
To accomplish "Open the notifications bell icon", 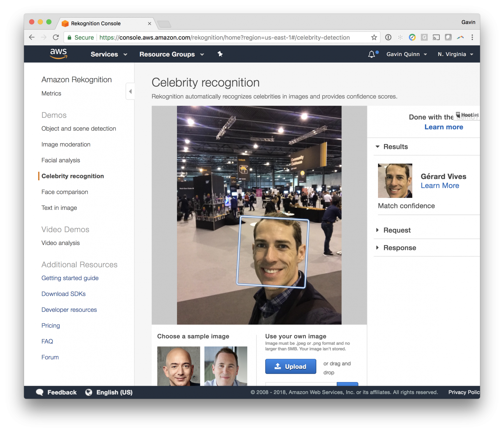I will [372, 54].
